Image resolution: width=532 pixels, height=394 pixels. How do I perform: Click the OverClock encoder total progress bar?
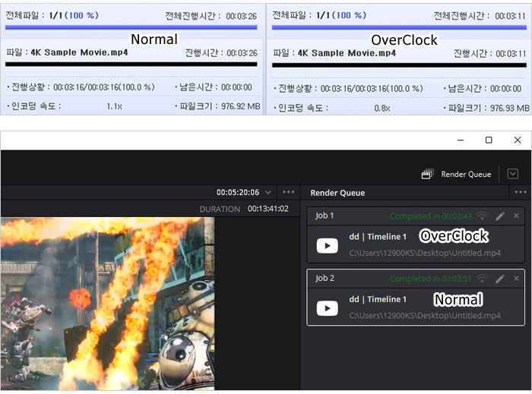[x=400, y=27]
